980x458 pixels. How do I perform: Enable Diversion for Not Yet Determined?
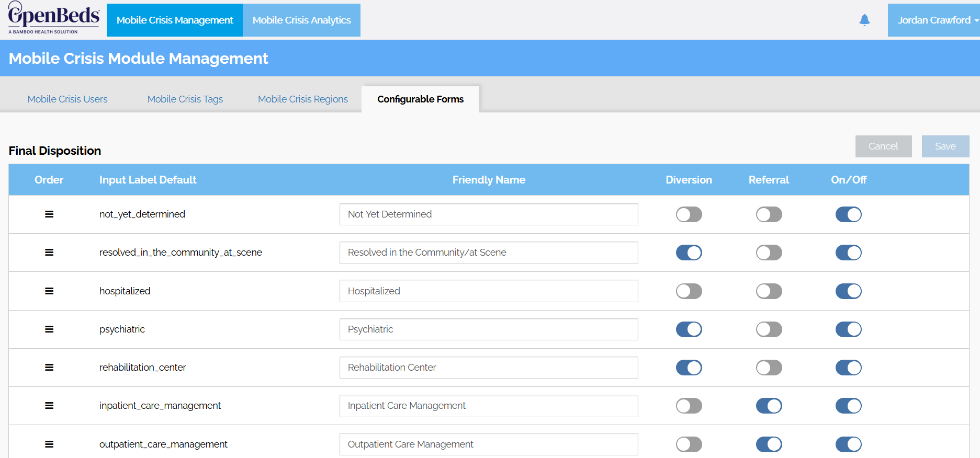(x=689, y=214)
